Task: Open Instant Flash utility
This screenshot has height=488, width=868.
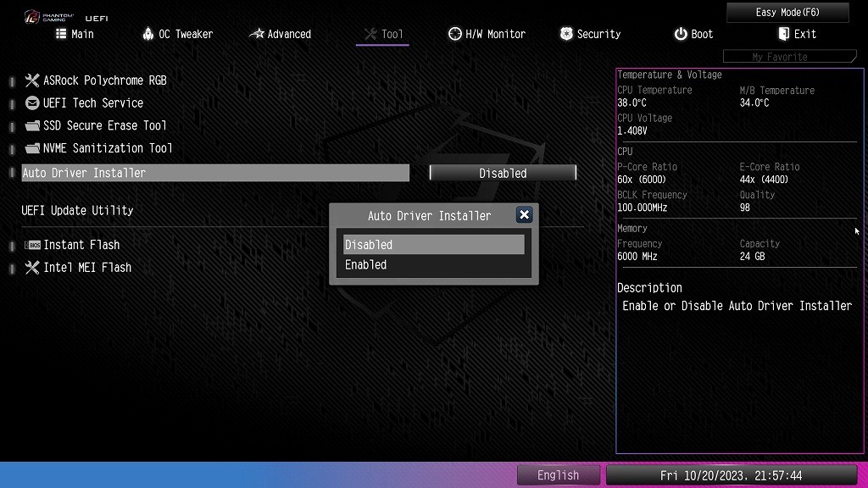Action: tap(81, 245)
